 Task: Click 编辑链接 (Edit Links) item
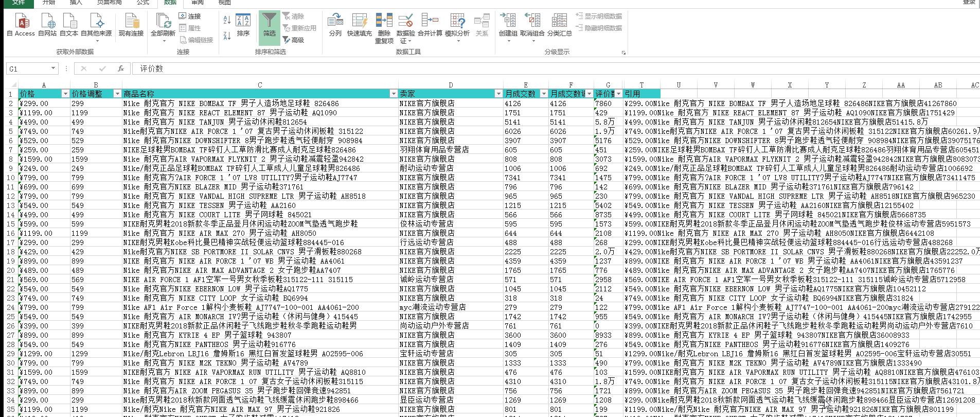pos(195,40)
